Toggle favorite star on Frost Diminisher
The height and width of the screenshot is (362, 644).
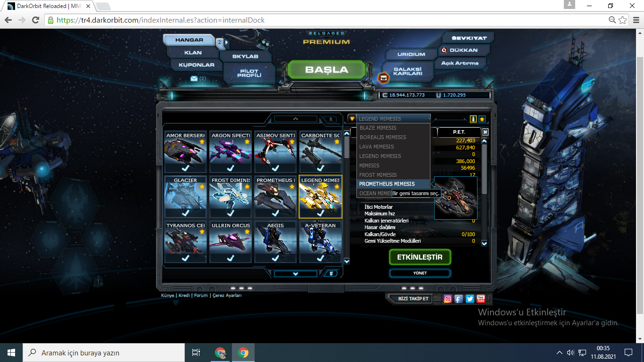click(x=247, y=187)
